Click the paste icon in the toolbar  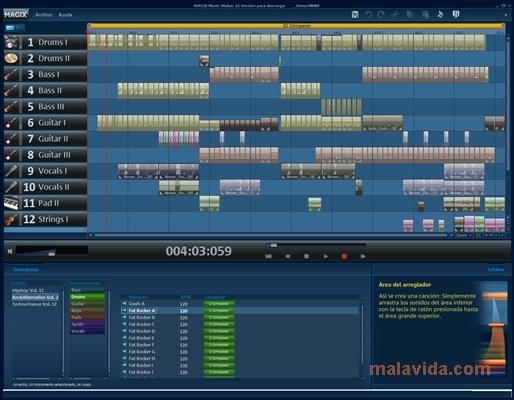425,14
